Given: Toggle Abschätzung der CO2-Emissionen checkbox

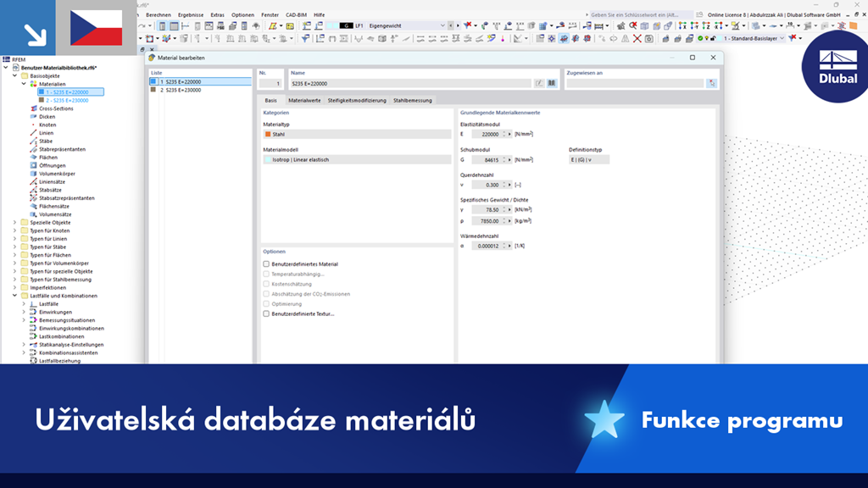Looking at the screenshot, I should click(266, 294).
